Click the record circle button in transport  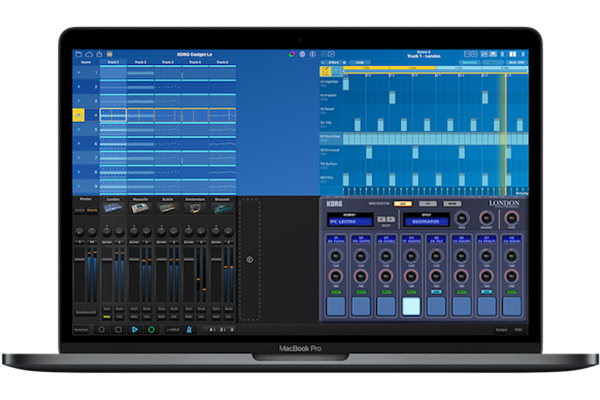(x=101, y=329)
